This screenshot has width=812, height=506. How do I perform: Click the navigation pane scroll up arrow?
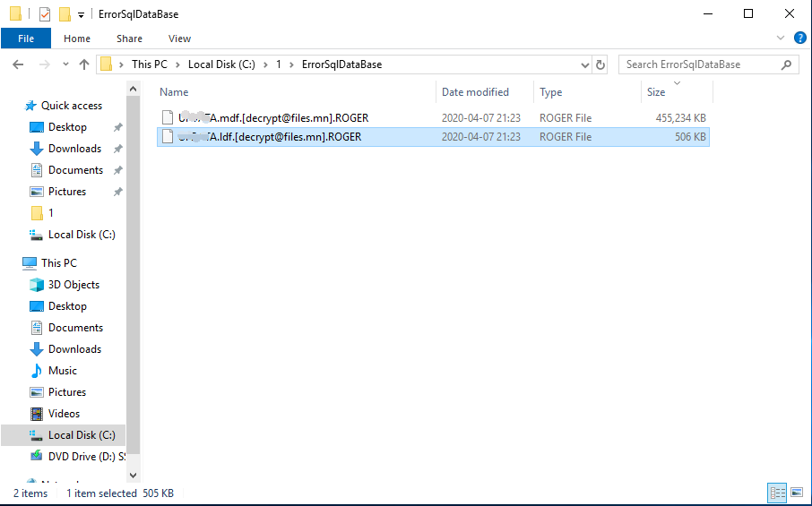133,89
